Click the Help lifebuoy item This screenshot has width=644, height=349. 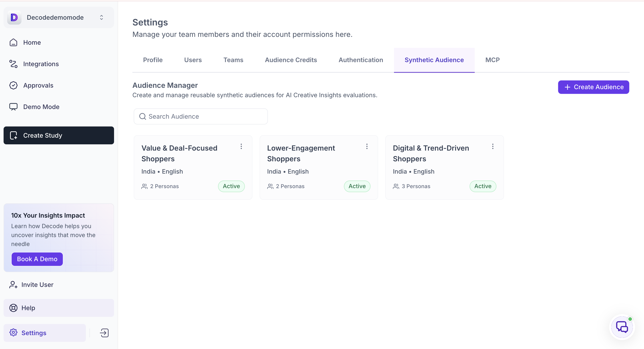point(59,308)
